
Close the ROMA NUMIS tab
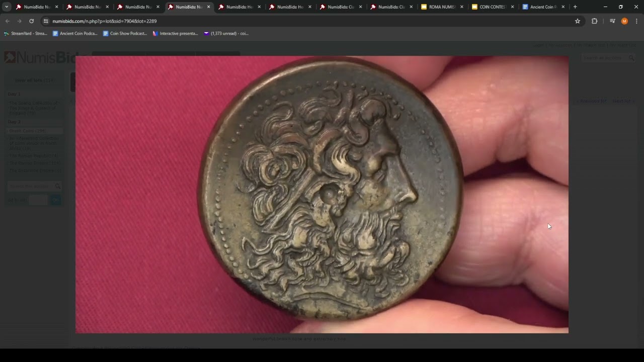461,7
